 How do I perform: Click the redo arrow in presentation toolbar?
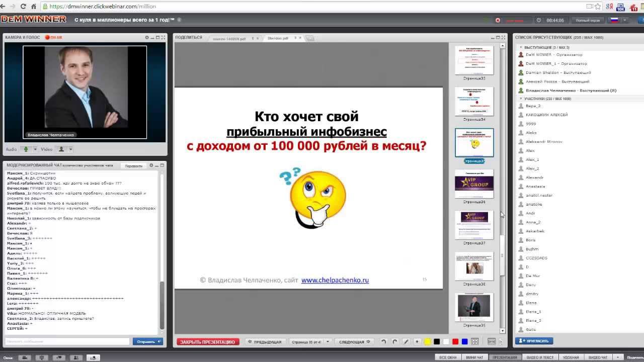tap(395, 342)
